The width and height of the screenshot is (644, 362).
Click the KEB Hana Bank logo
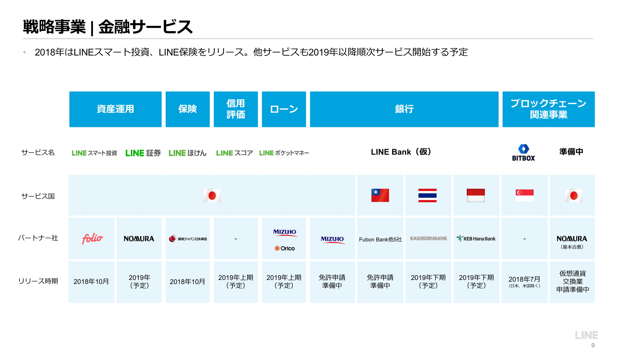click(476, 239)
